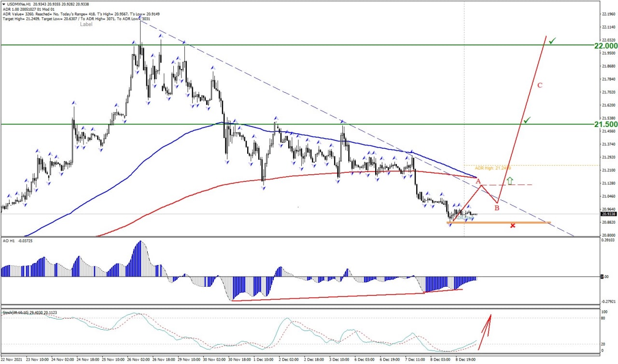Screen dimensions: 618x364
Task: Click the USDMXNe,H1 chart title text
Action: click(x=19, y=4)
